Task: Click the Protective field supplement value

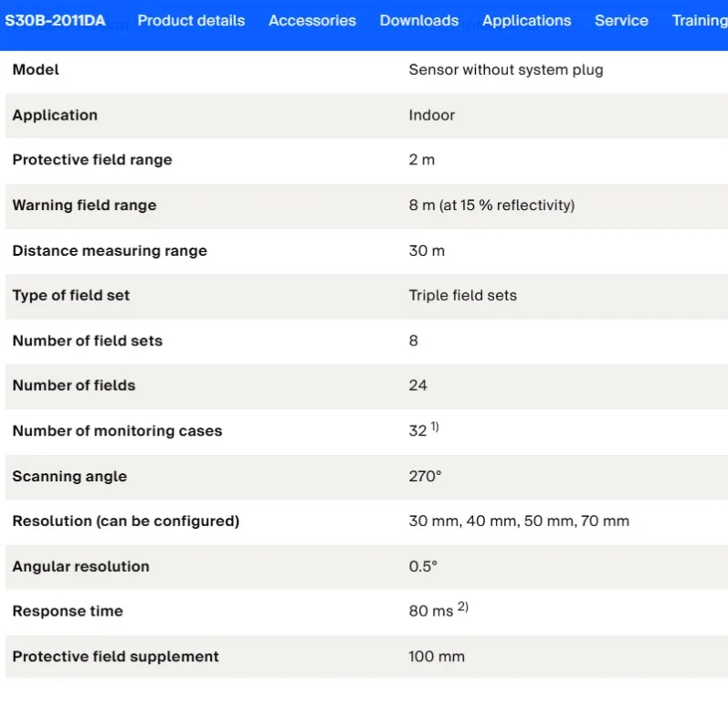Action: pyautogui.click(x=437, y=657)
